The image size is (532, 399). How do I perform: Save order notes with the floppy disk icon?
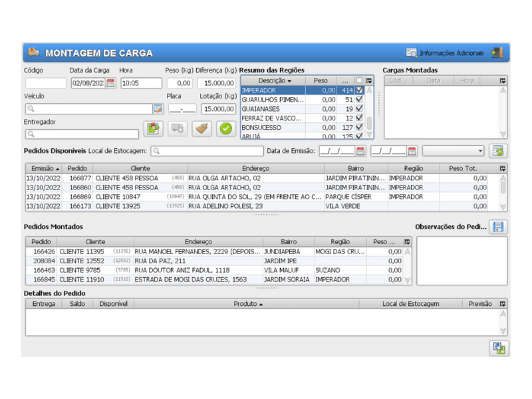point(497,227)
